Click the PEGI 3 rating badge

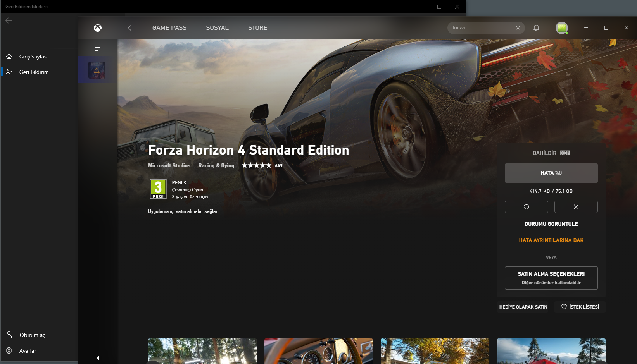pos(158,189)
